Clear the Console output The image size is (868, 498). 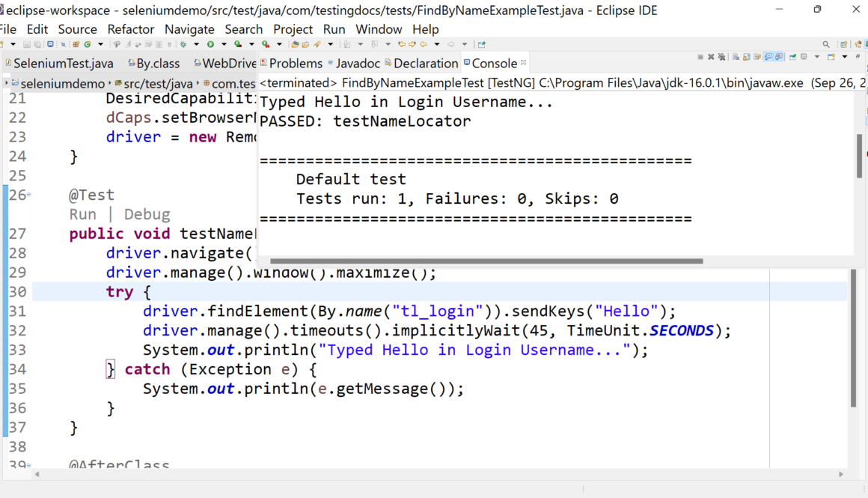(736, 57)
